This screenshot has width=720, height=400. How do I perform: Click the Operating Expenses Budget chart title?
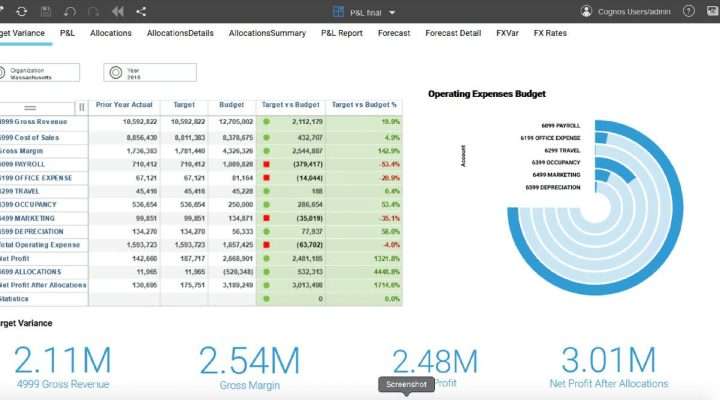487,94
